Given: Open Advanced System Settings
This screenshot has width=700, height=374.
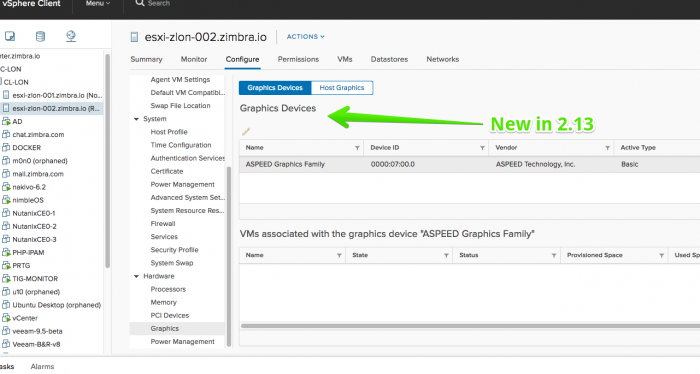Looking at the screenshot, I should point(188,198).
